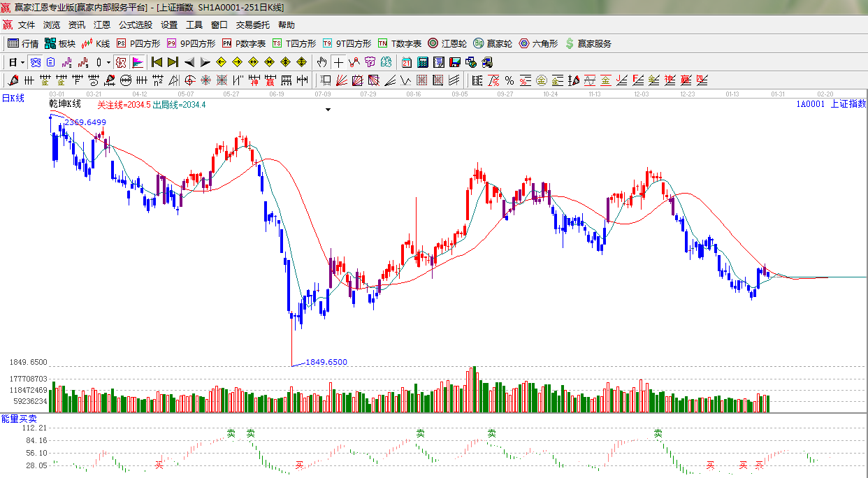The height and width of the screenshot is (478, 868).
Task: Jump to first bar with skip-start arrow
Action: [157, 62]
